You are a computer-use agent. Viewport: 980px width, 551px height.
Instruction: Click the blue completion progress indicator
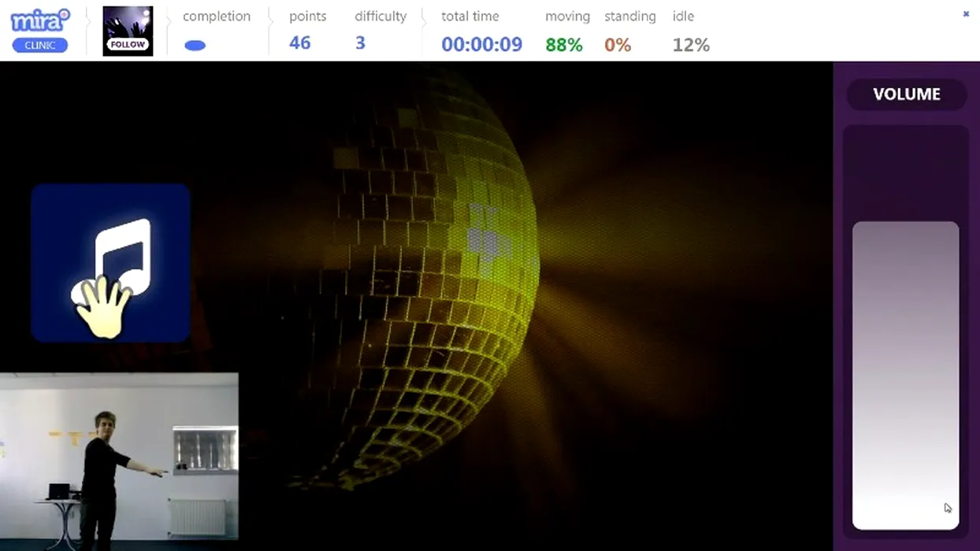[195, 46]
